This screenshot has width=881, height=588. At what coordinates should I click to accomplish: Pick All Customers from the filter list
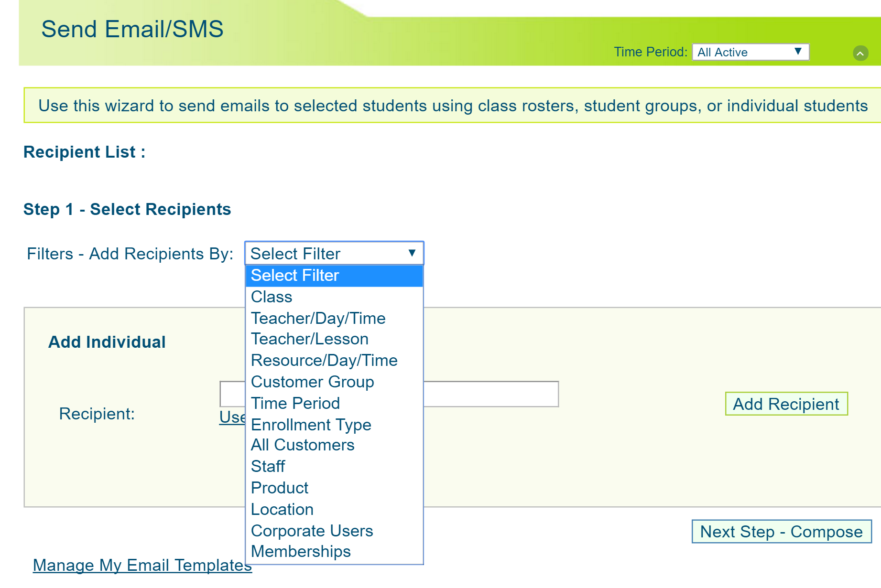coord(302,445)
